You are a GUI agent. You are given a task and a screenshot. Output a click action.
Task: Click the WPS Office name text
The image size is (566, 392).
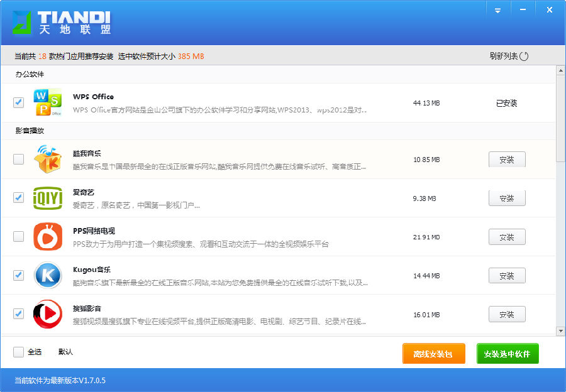93,97
